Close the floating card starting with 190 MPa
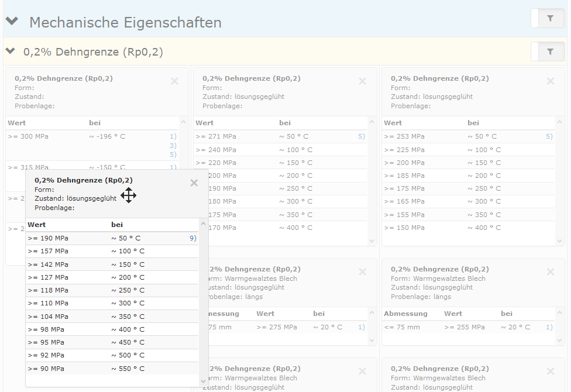The image size is (571, 392). click(x=194, y=183)
